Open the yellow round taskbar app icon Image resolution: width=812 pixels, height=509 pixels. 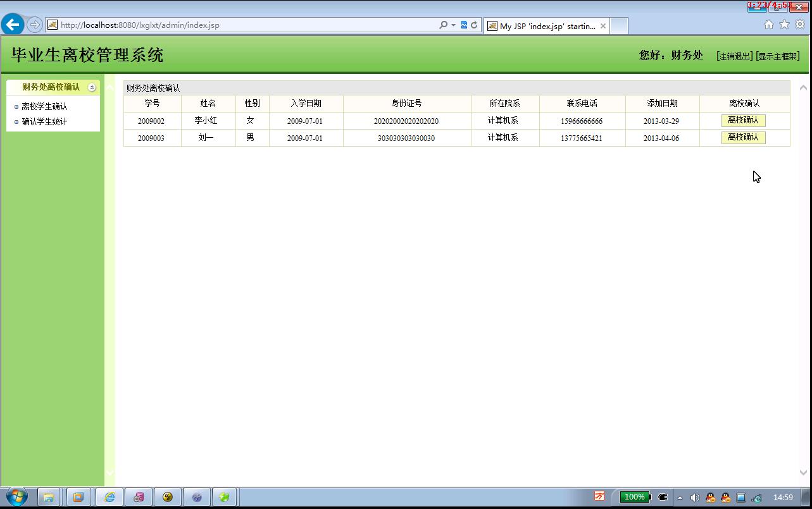[x=168, y=497]
